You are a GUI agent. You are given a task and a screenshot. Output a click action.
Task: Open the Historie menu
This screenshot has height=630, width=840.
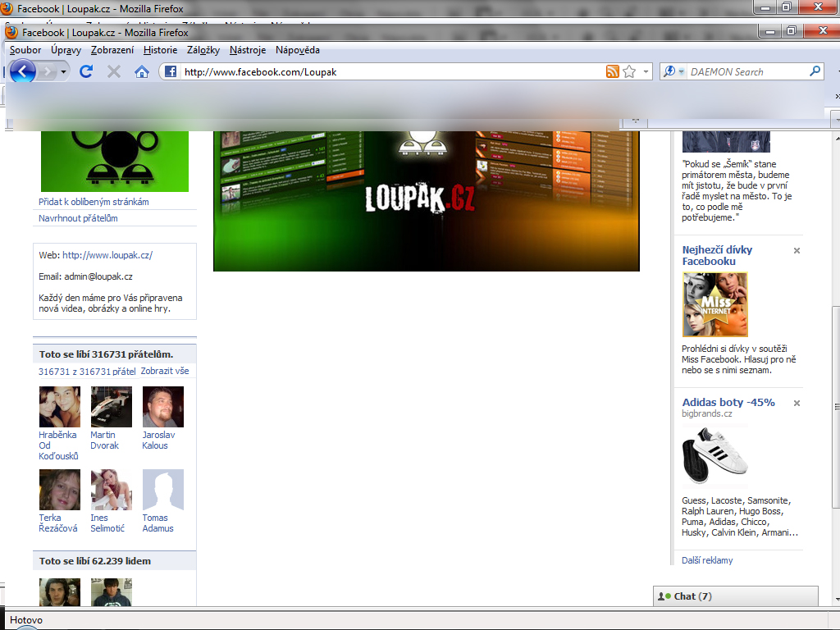(x=160, y=50)
